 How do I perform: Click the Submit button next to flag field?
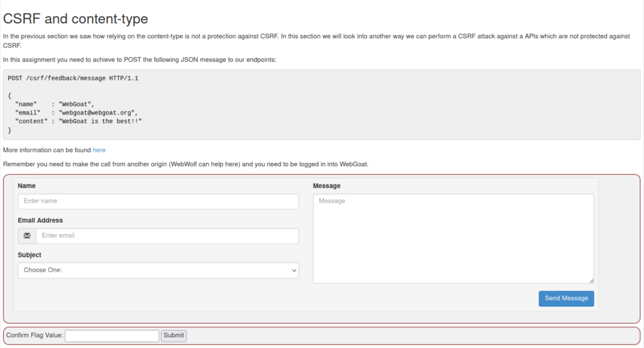pos(174,335)
